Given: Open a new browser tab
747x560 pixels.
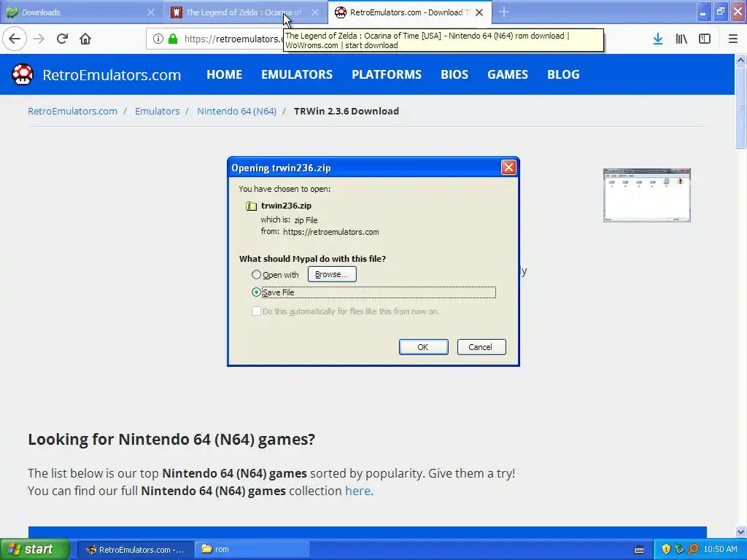Looking at the screenshot, I should point(504,12).
